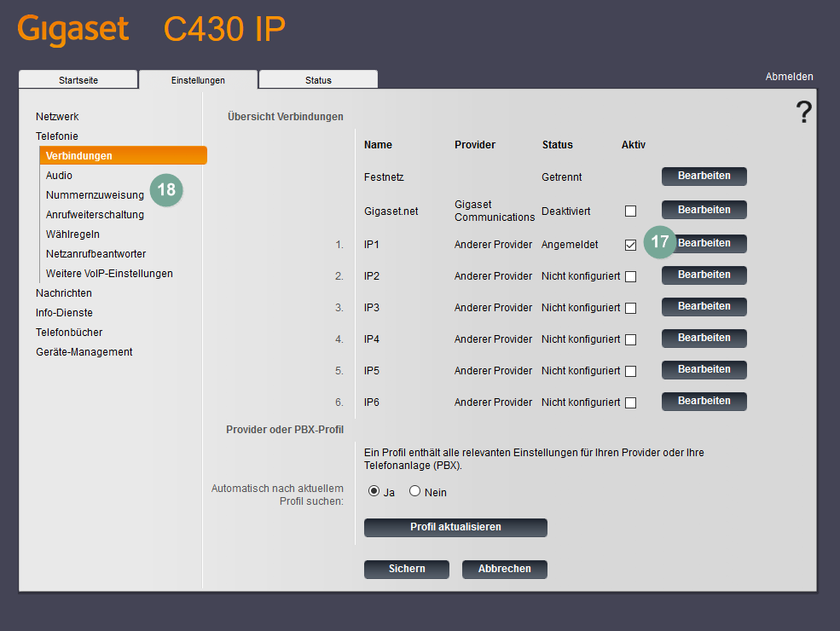The width and height of the screenshot is (840, 631).
Task: Save settings with Sichern
Action: tap(407, 569)
